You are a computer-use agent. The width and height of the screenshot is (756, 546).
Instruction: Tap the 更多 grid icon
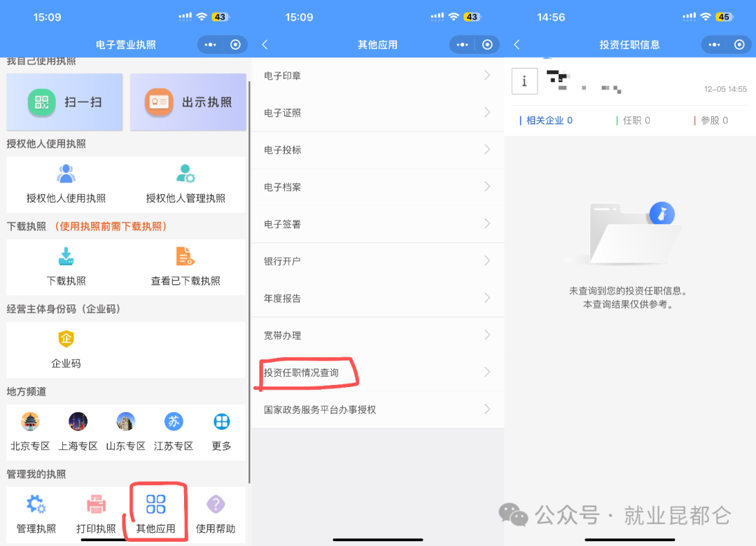point(222,421)
